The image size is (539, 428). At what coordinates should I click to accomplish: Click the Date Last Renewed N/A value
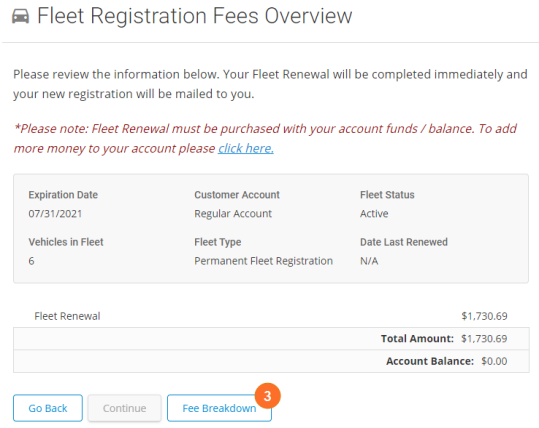369,261
